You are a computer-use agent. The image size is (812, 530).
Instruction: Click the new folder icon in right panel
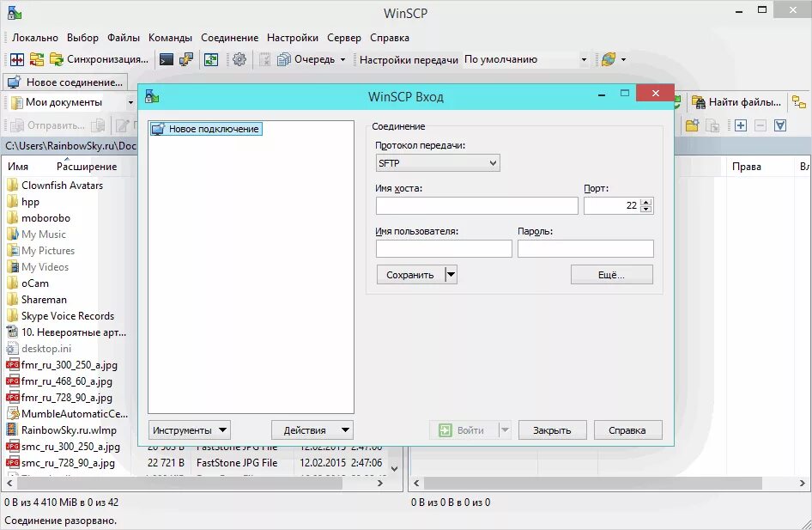[x=692, y=125]
